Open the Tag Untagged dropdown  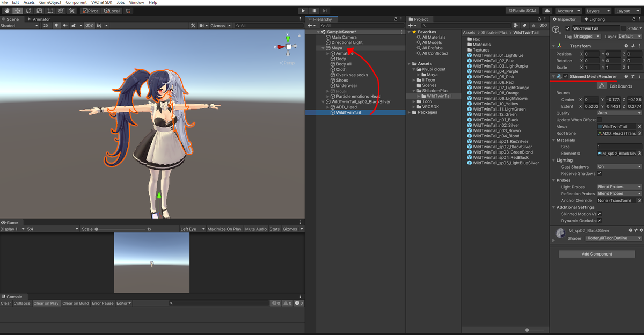point(587,37)
